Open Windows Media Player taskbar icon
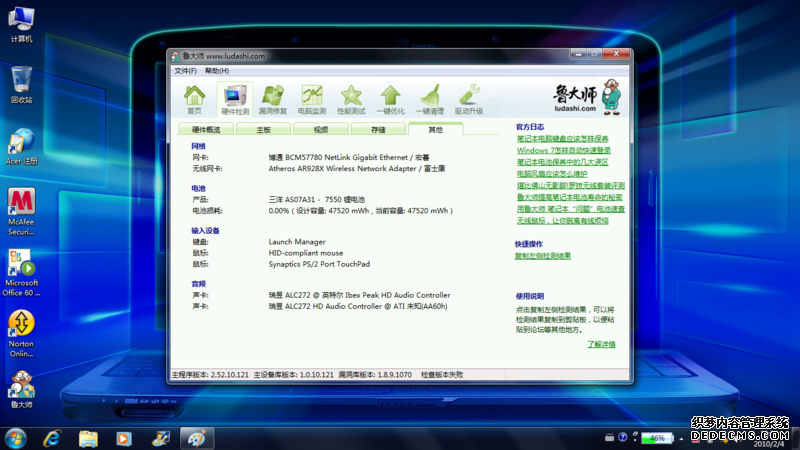The width and height of the screenshot is (800, 450). tap(123, 438)
